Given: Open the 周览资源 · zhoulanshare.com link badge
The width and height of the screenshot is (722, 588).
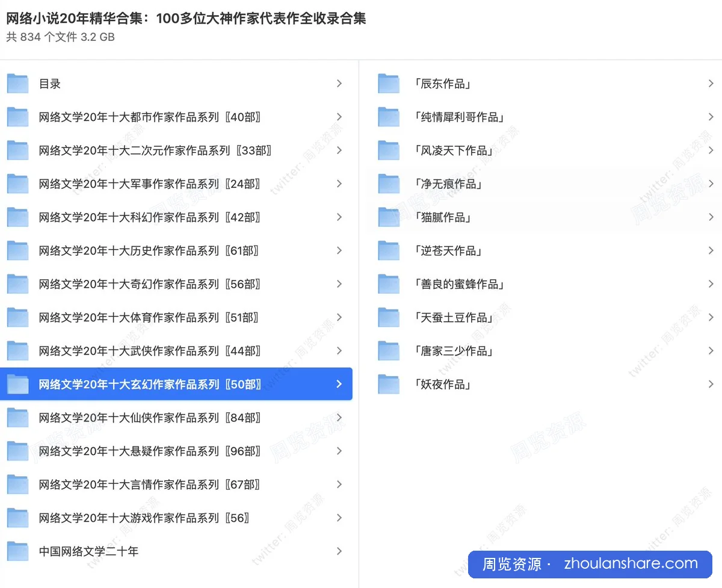Looking at the screenshot, I should 590,564.
